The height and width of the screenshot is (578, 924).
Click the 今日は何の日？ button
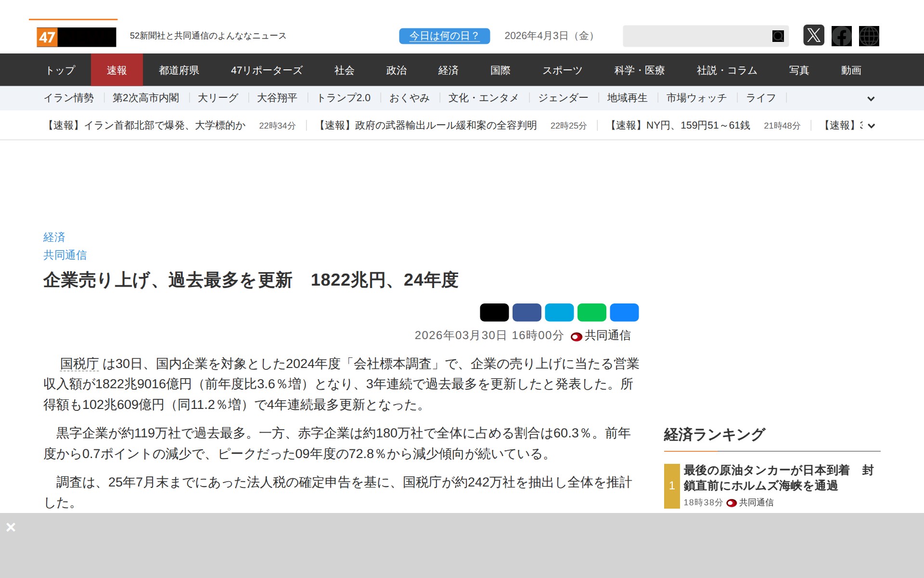(x=444, y=36)
